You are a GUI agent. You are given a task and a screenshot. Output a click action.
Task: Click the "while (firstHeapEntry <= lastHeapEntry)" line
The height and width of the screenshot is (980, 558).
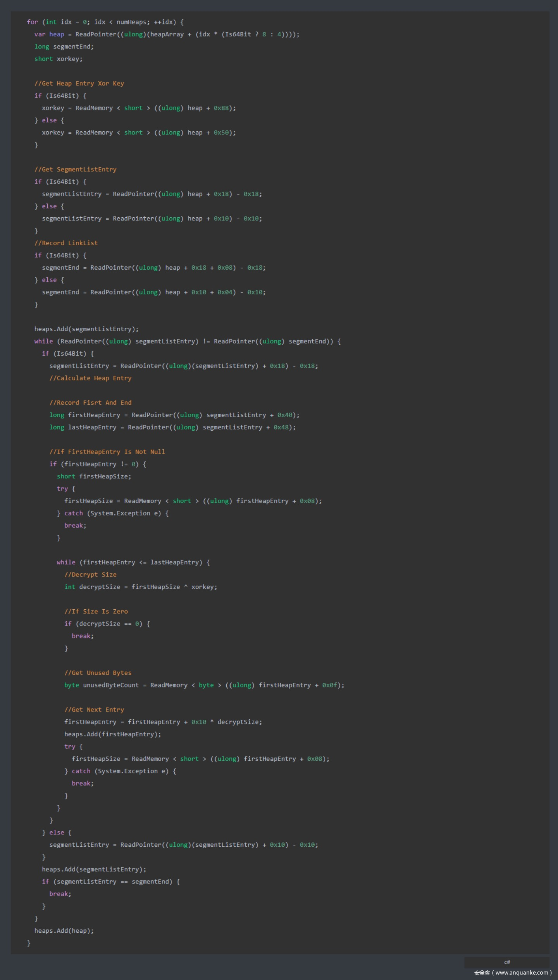[x=133, y=562]
